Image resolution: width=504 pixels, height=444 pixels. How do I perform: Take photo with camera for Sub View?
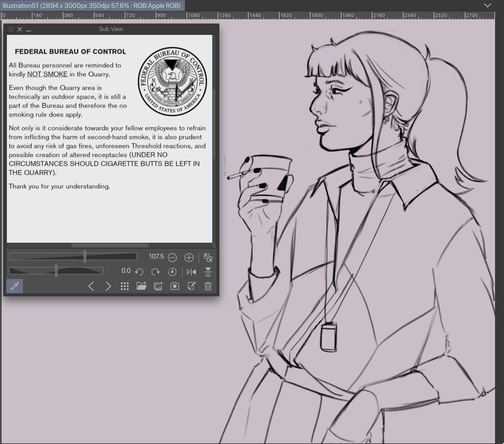175,286
